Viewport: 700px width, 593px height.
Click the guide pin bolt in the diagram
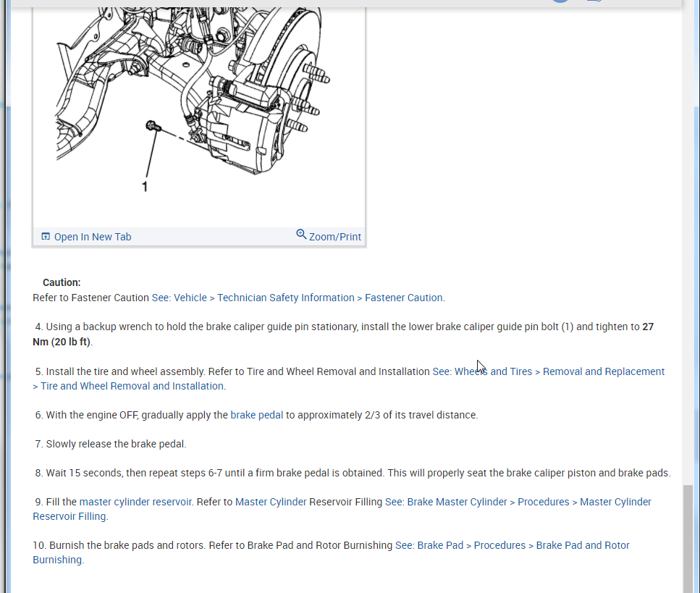click(153, 127)
